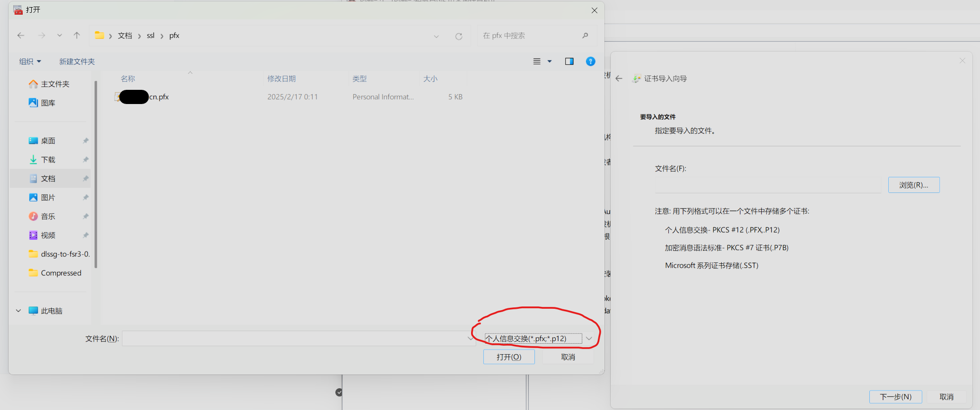Go back using the dialog's back arrow
The height and width of the screenshot is (410, 980).
pyautogui.click(x=21, y=35)
